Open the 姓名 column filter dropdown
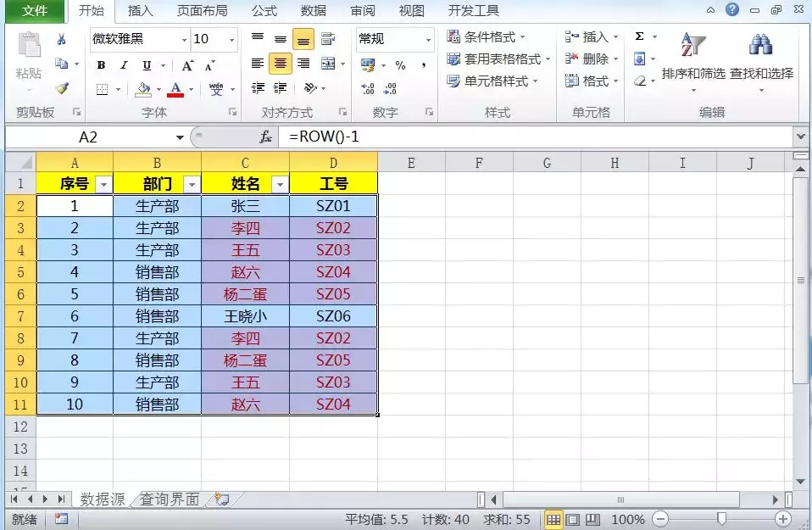Image resolution: width=812 pixels, height=530 pixels. pos(281,184)
